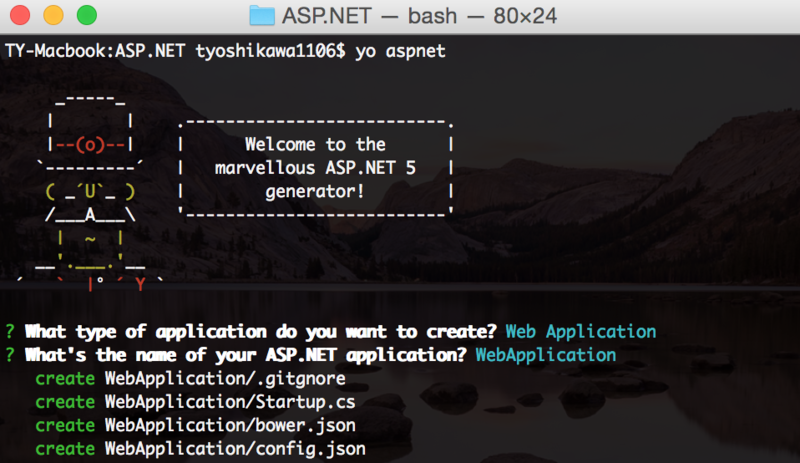The image size is (800, 463).
Task: Click the 'marvellous ASP.NET 5' line
Action: 315,168
